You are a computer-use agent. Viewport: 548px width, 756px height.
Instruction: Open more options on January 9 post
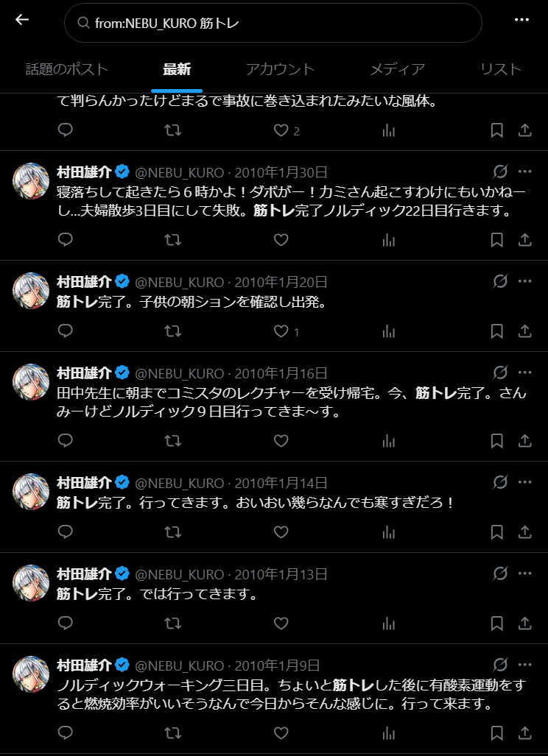pyautogui.click(x=525, y=665)
